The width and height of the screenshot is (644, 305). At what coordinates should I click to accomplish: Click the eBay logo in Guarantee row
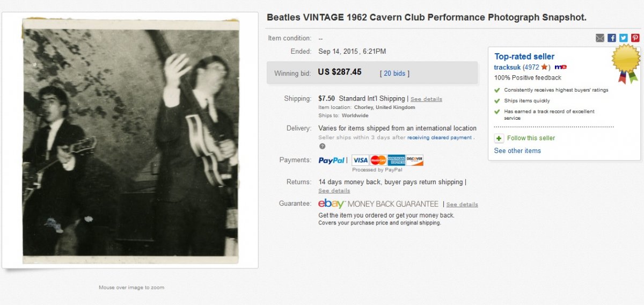coord(331,204)
